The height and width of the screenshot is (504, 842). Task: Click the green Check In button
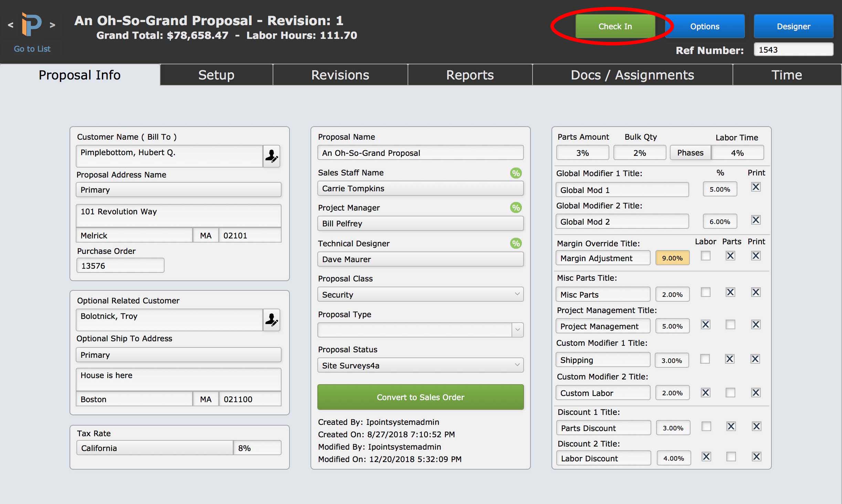615,26
